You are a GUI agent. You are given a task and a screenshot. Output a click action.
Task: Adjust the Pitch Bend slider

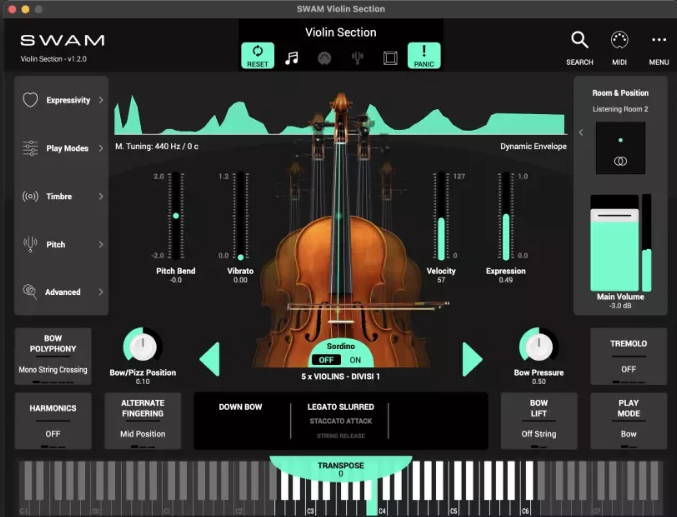click(176, 216)
